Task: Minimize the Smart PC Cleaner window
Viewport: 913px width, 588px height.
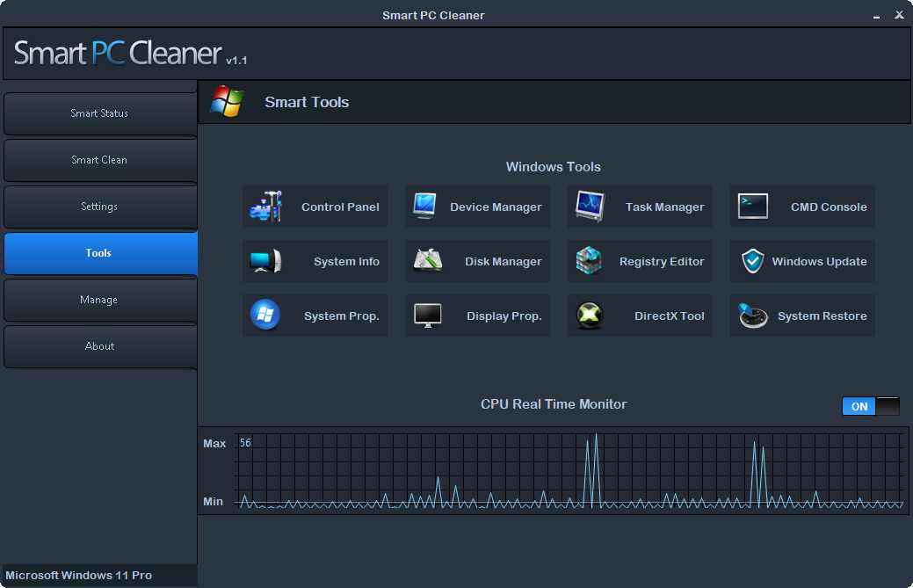Action: [876, 16]
